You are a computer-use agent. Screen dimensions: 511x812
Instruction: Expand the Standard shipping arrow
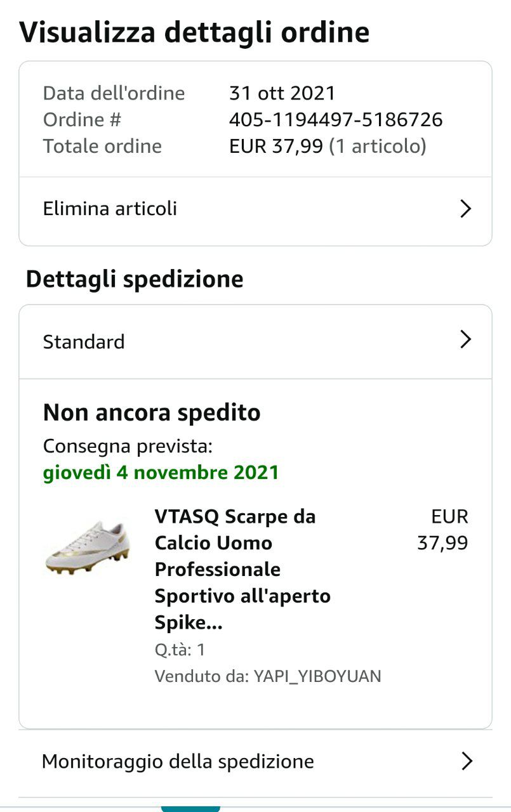click(x=465, y=340)
